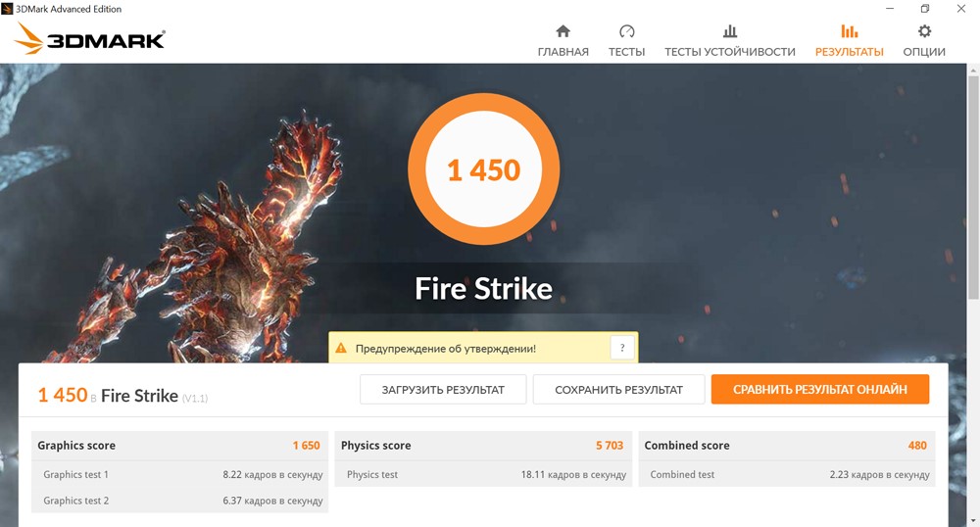980x527 pixels.
Task: Click the V1.1 version label
Action: pos(195,398)
